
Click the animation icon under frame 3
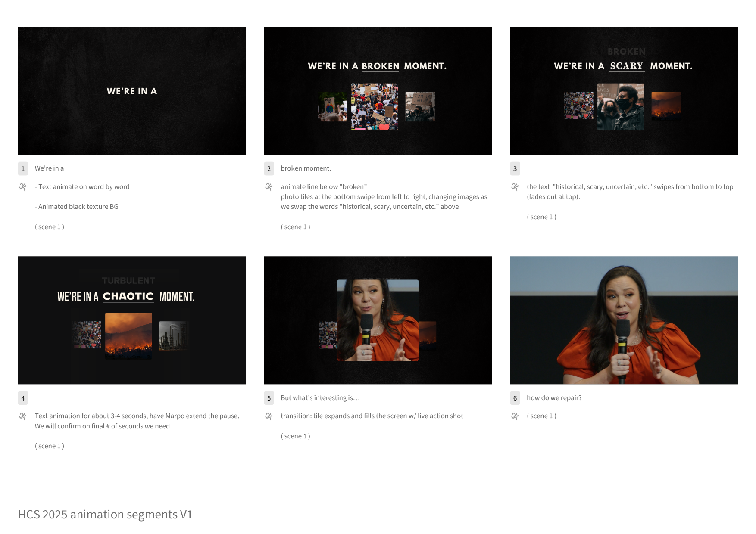[515, 187]
